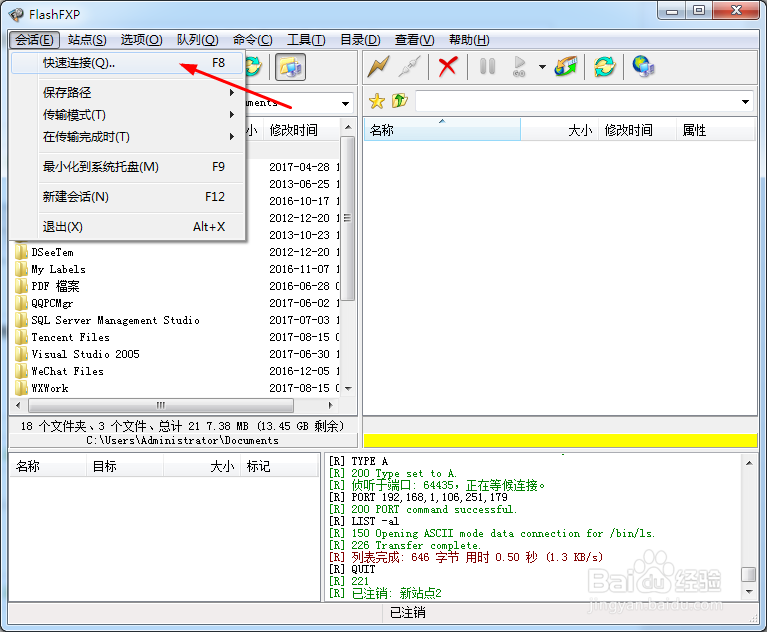Click the queue 标记 column header

279,466
